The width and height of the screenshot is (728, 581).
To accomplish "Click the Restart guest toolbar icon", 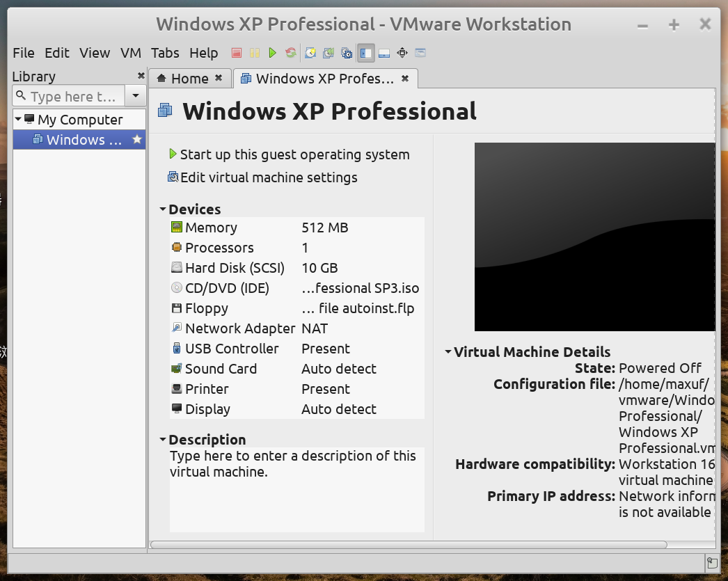I will click(291, 53).
